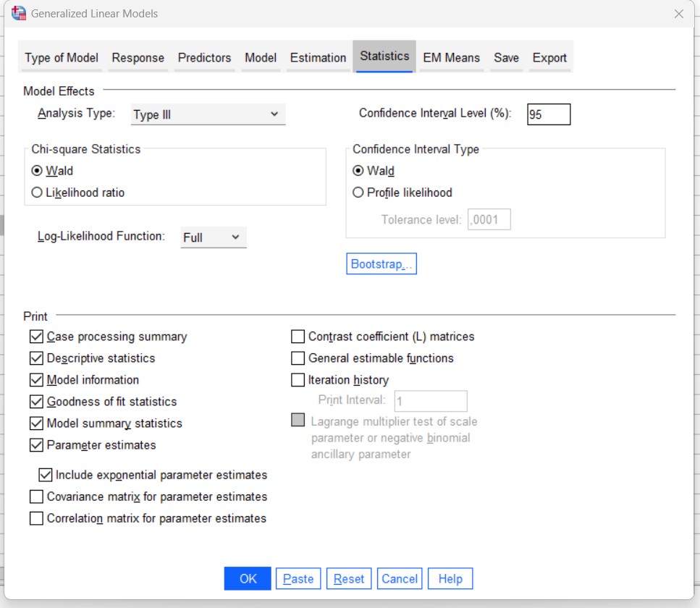Toggle Include exponential parameter estimates
Image resolution: width=700 pixels, height=608 pixels.
45,476
